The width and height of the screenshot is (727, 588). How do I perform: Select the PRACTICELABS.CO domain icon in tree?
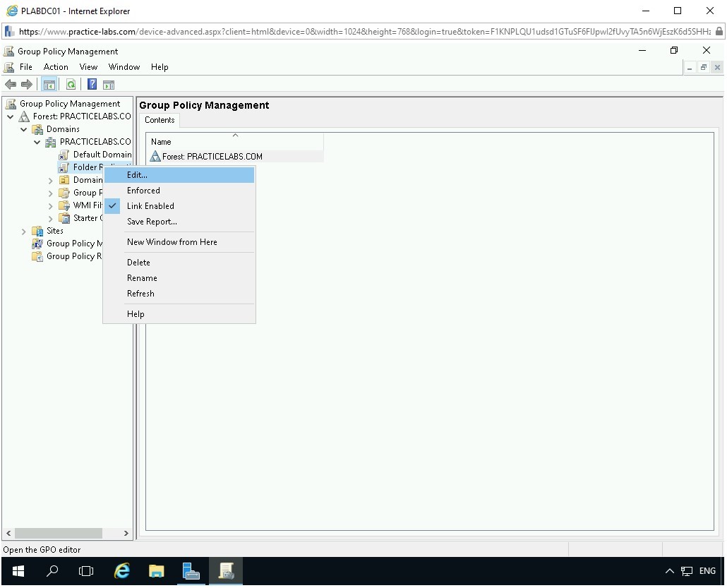[x=51, y=142]
